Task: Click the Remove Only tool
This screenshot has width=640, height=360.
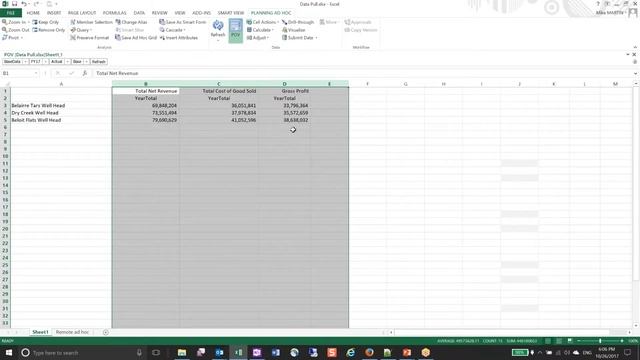Action: click(49, 30)
